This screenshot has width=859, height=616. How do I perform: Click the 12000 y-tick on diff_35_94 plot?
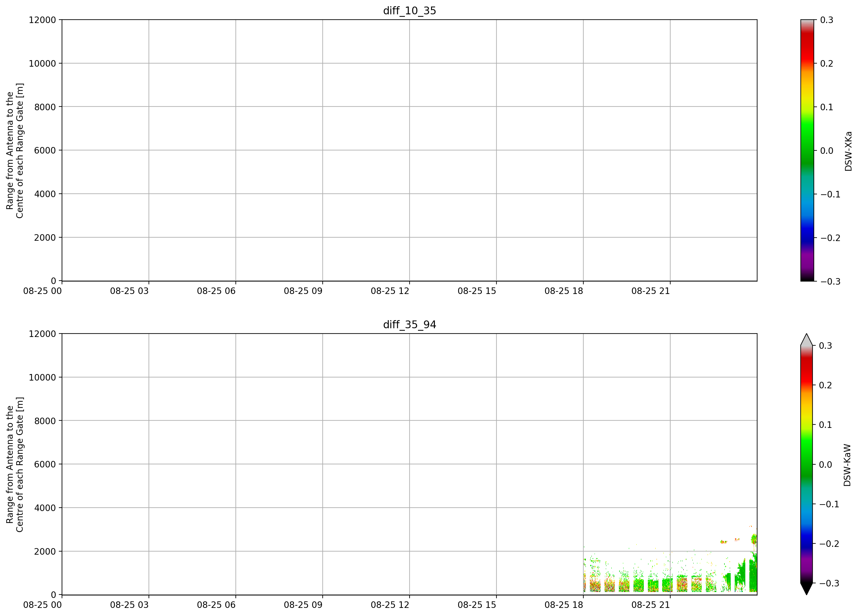pos(42,334)
